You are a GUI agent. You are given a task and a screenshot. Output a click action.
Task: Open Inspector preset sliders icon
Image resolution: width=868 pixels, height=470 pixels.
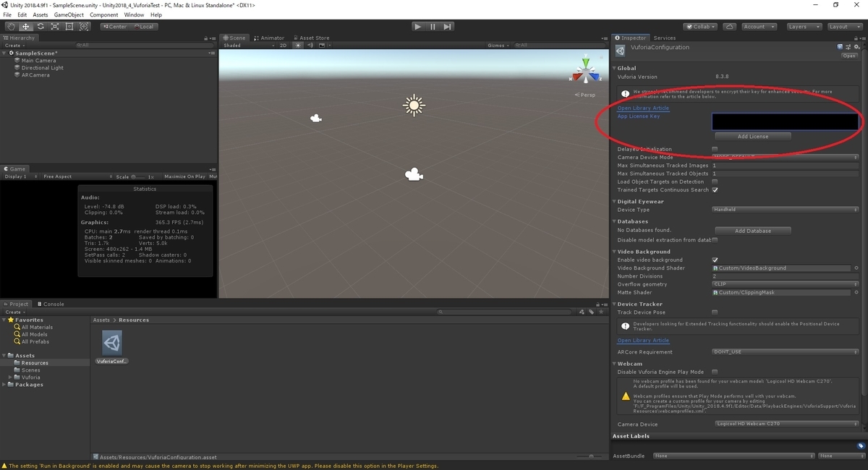pos(848,47)
